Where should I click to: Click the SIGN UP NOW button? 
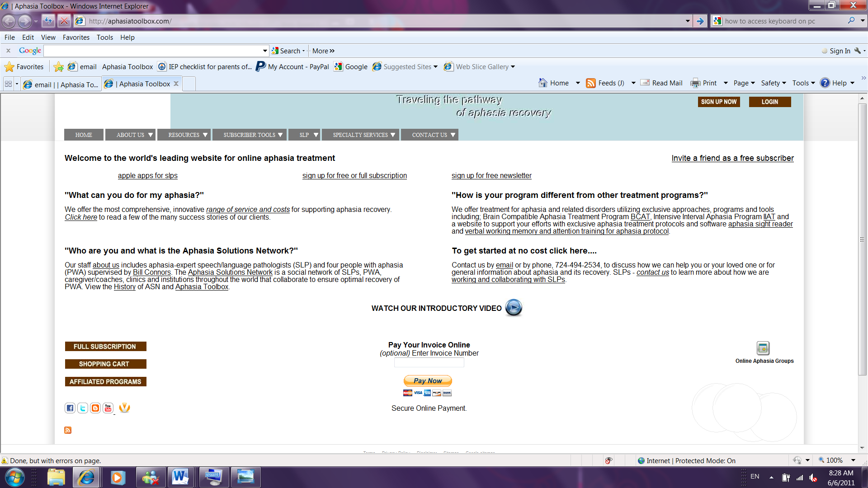[x=719, y=102]
